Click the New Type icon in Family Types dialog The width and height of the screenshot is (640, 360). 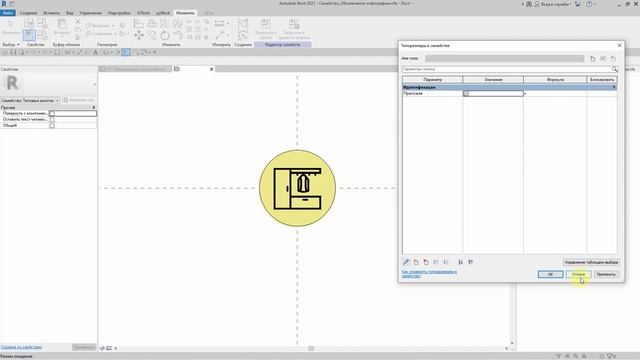pyautogui.click(x=593, y=59)
